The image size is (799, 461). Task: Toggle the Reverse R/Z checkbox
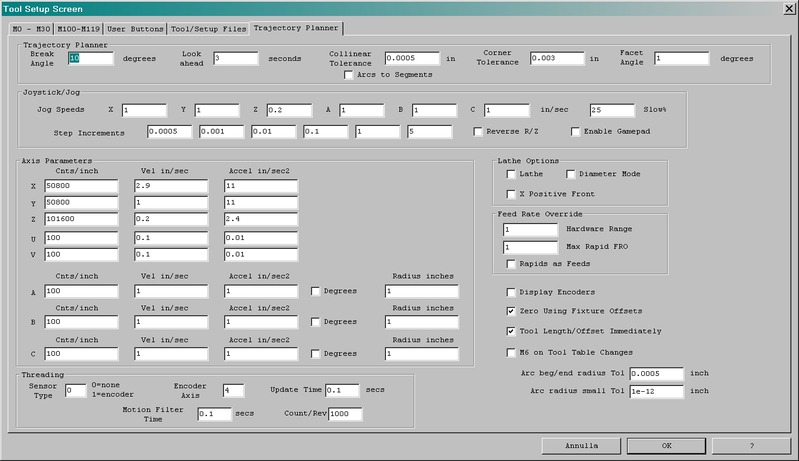[x=478, y=131]
